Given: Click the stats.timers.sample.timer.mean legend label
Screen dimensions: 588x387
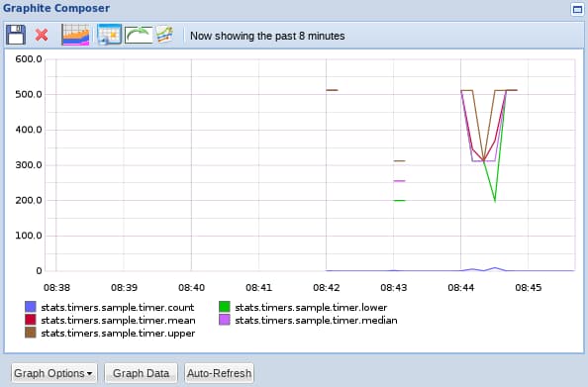Looking at the screenshot, I should [x=118, y=321].
